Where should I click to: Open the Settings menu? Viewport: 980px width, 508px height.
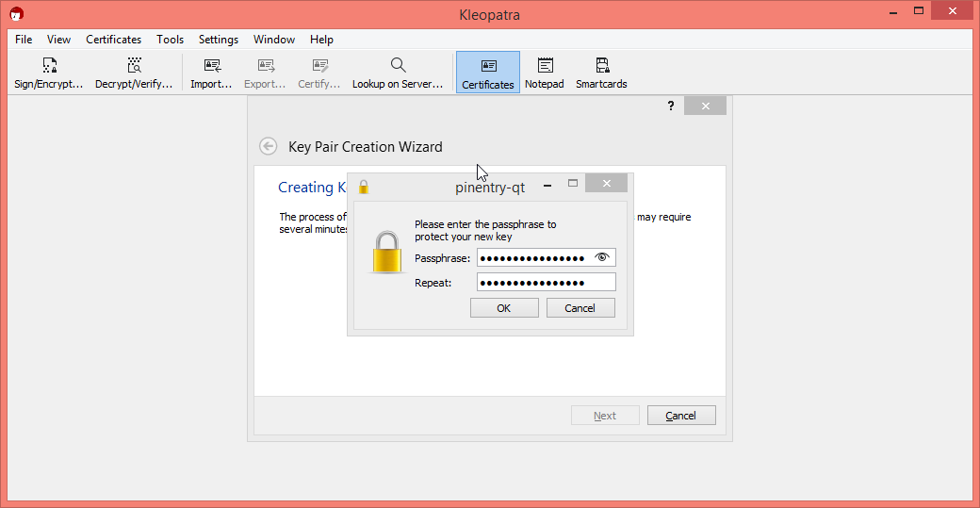pyautogui.click(x=218, y=40)
